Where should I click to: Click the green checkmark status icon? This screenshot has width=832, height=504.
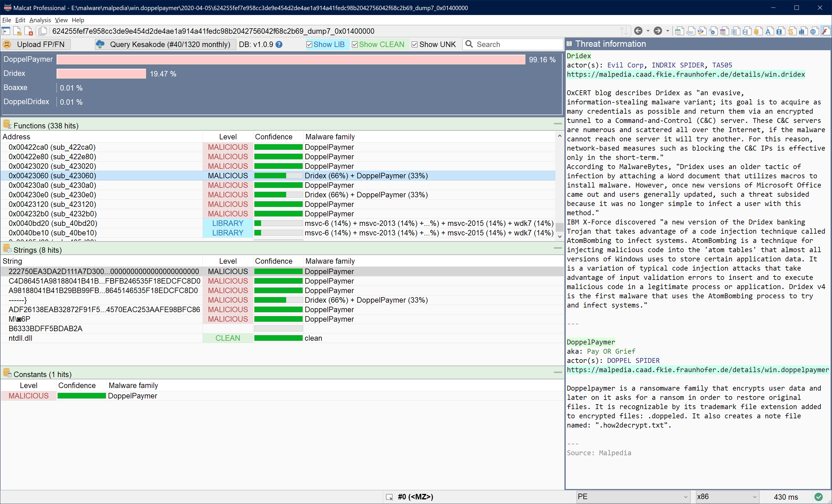coord(818,496)
